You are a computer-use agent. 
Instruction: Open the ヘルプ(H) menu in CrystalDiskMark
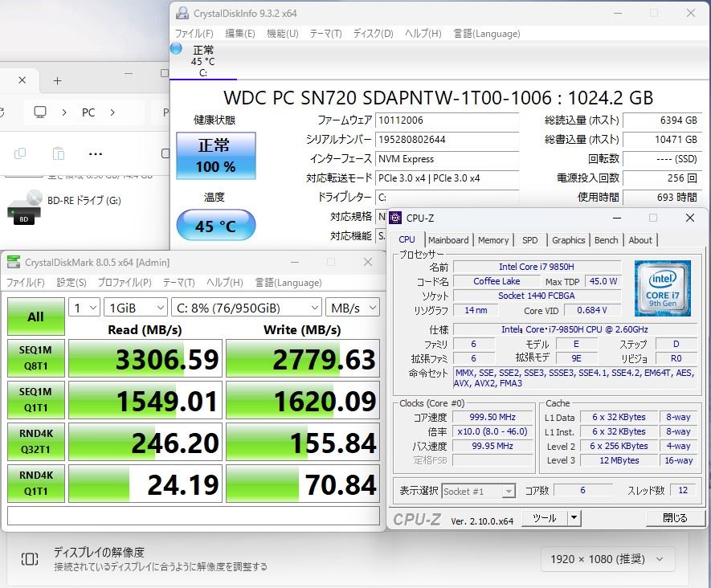pyautogui.click(x=224, y=283)
